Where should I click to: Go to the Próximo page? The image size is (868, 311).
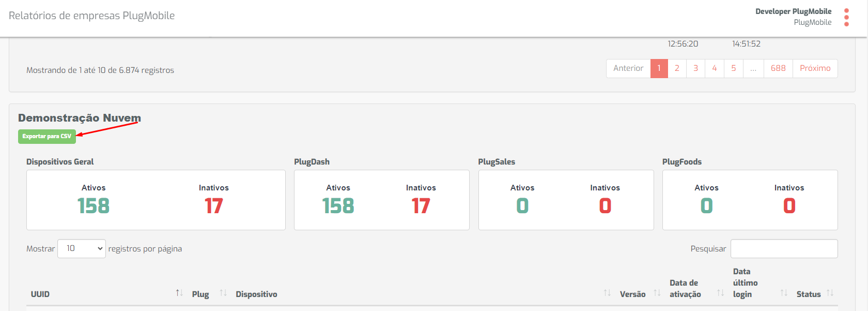click(x=815, y=68)
